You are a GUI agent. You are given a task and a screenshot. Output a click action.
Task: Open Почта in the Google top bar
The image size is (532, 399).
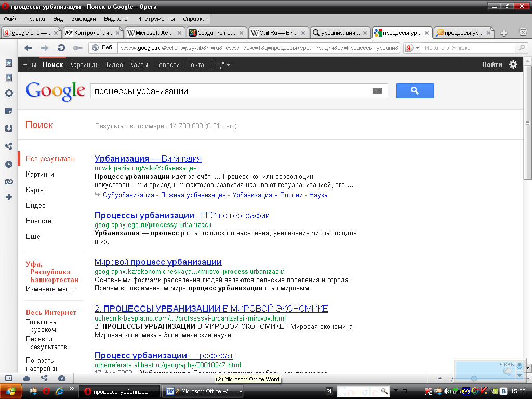tap(195, 64)
